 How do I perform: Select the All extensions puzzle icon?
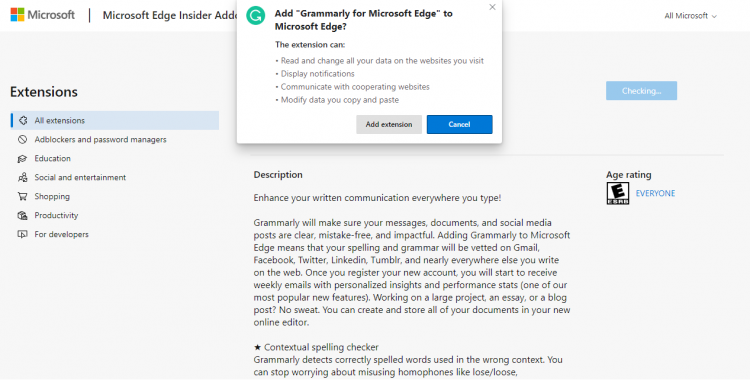[22, 121]
